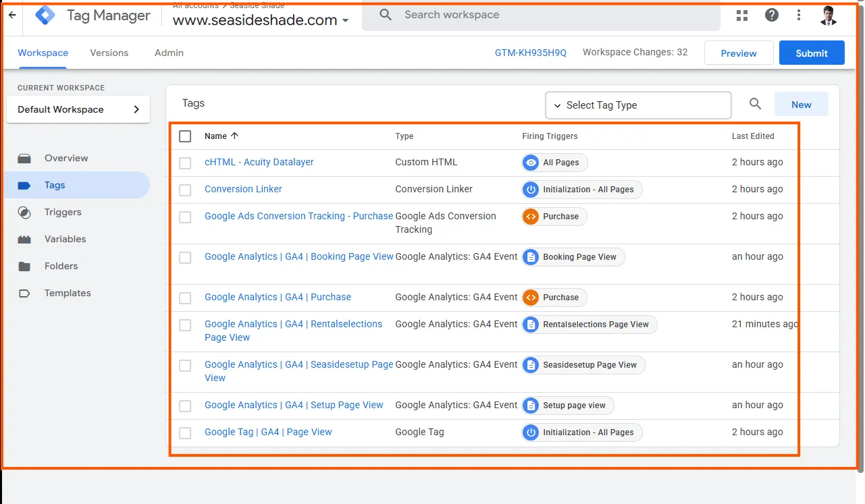Click the Setup page view trigger chip
865x504 pixels.
point(568,405)
